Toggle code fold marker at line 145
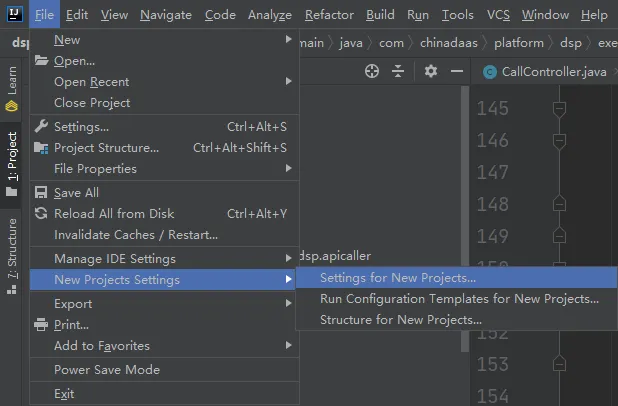This screenshot has width=618, height=406. 559,108
